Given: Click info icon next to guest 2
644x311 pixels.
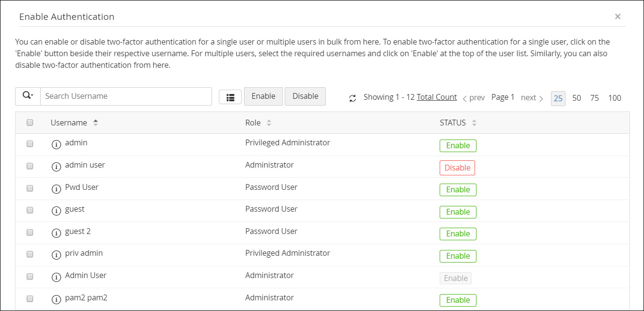Looking at the screenshot, I should pyautogui.click(x=56, y=233).
